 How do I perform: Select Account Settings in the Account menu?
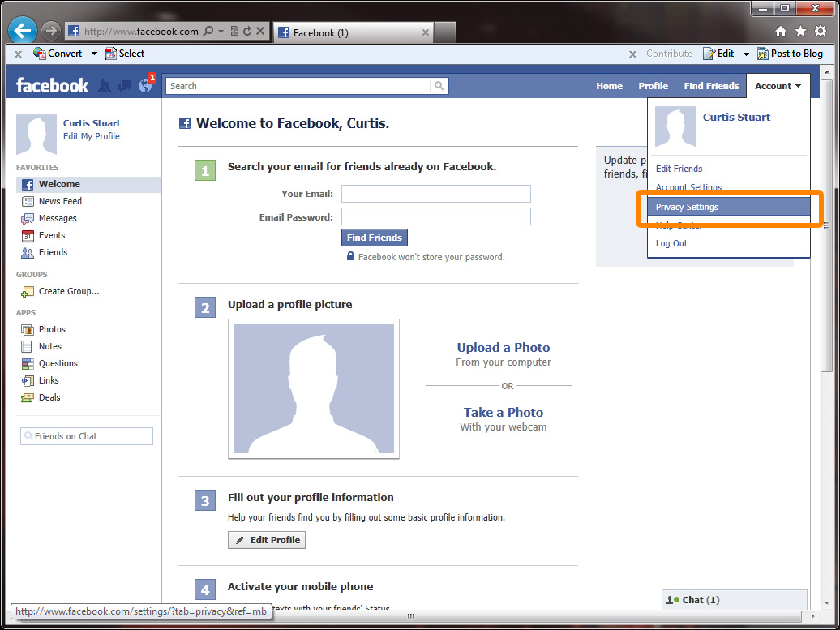(x=688, y=187)
